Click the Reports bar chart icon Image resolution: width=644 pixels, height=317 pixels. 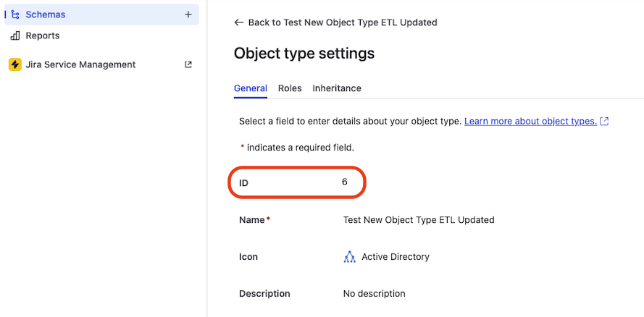pos(15,35)
